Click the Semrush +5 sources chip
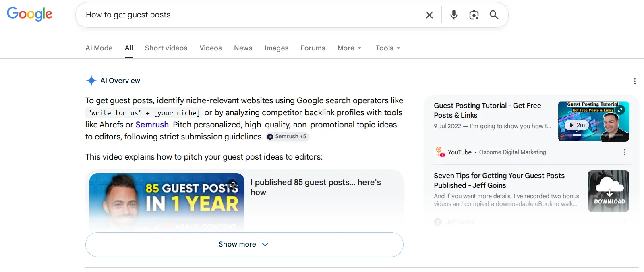Screen dimensions: 644x272 [287, 137]
